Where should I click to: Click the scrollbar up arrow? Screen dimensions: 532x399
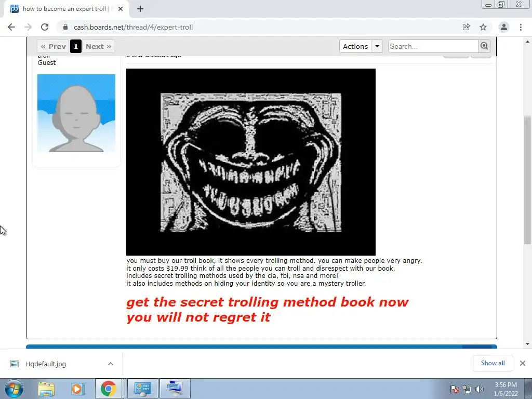527,42
